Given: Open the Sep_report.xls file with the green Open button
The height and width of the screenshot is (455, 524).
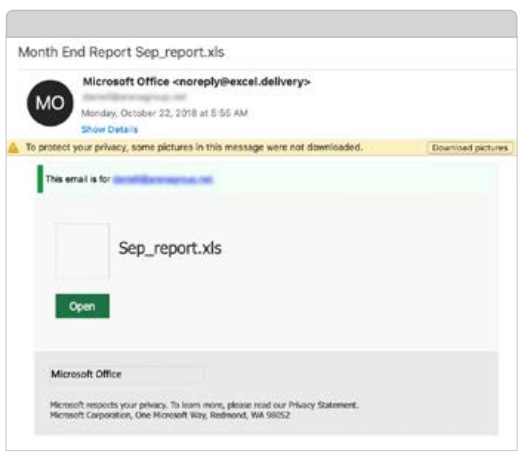Looking at the screenshot, I should click(x=83, y=306).
